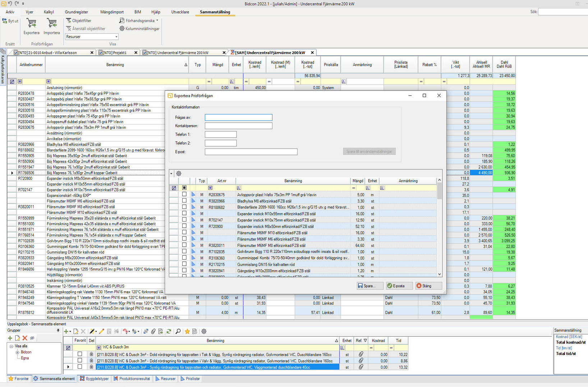Screen dimensions: 588x387
Task: Switch to the [NTO] Projekt1 tab
Action: click(115, 53)
